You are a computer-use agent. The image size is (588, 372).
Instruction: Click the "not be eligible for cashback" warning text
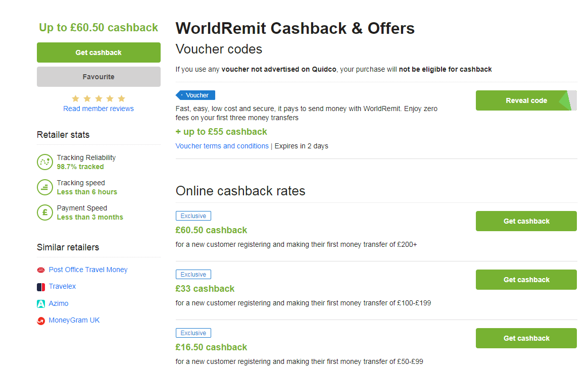tap(445, 69)
